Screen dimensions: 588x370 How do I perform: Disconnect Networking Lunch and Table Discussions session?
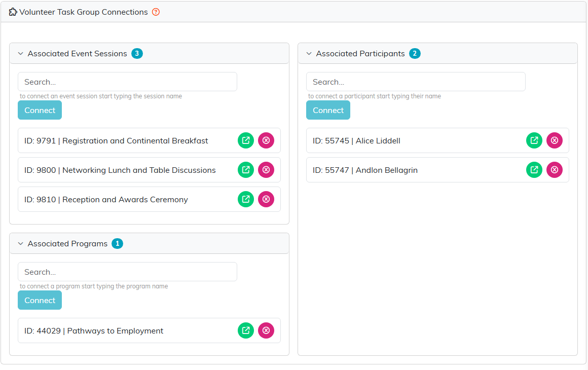coord(266,170)
